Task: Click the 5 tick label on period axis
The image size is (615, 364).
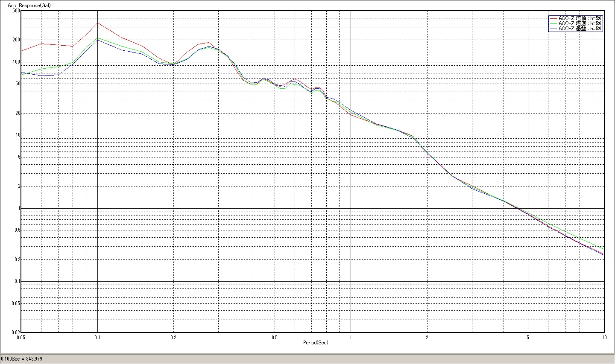Action: 528,337
